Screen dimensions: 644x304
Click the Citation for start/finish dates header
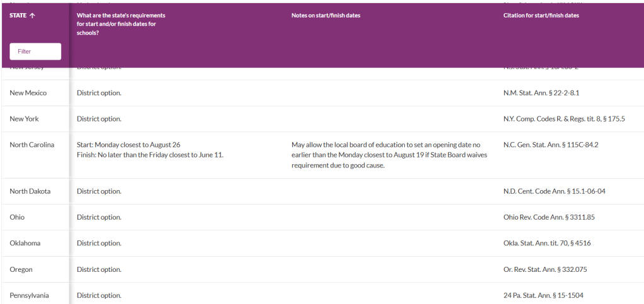(541, 16)
